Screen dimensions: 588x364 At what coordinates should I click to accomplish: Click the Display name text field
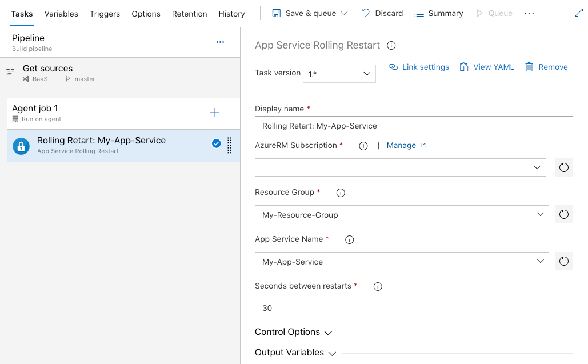tap(414, 125)
